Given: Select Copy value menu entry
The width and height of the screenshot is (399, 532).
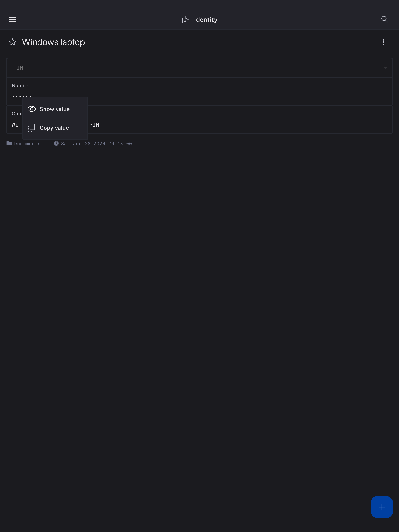Looking at the screenshot, I should click(55, 128).
